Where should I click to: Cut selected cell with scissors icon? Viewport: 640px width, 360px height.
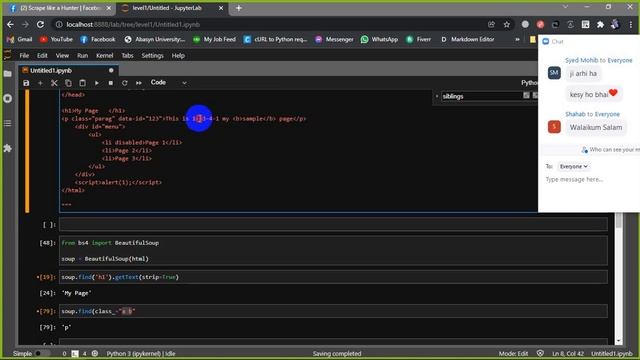[54, 83]
